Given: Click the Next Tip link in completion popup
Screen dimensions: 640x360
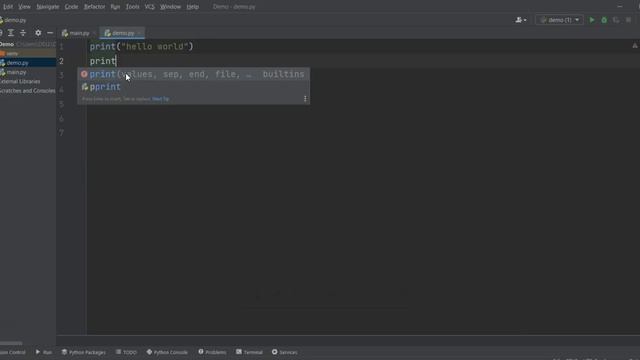Looking at the screenshot, I should tap(160, 99).
